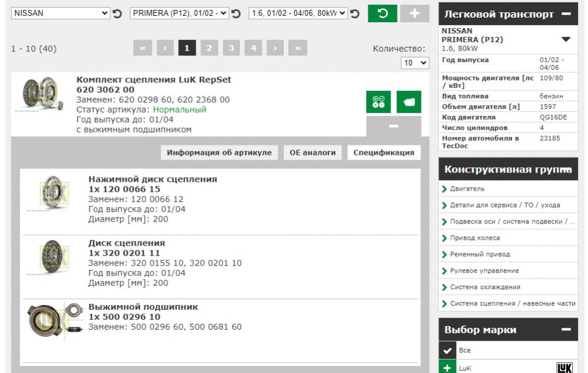The image size is (588, 373).
Task: Expand Подвеска оси / система подвески group
Action: (x=508, y=222)
